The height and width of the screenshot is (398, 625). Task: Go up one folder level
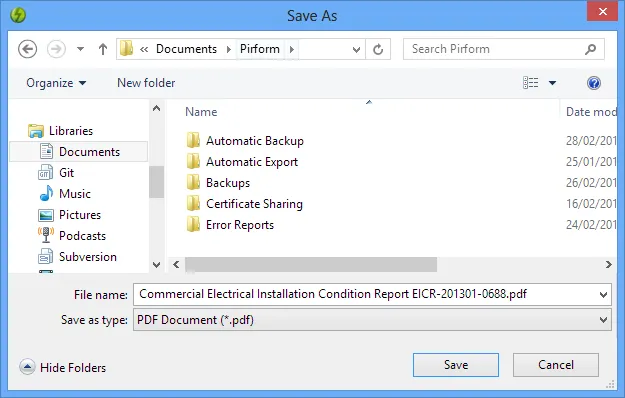(x=103, y=49)
